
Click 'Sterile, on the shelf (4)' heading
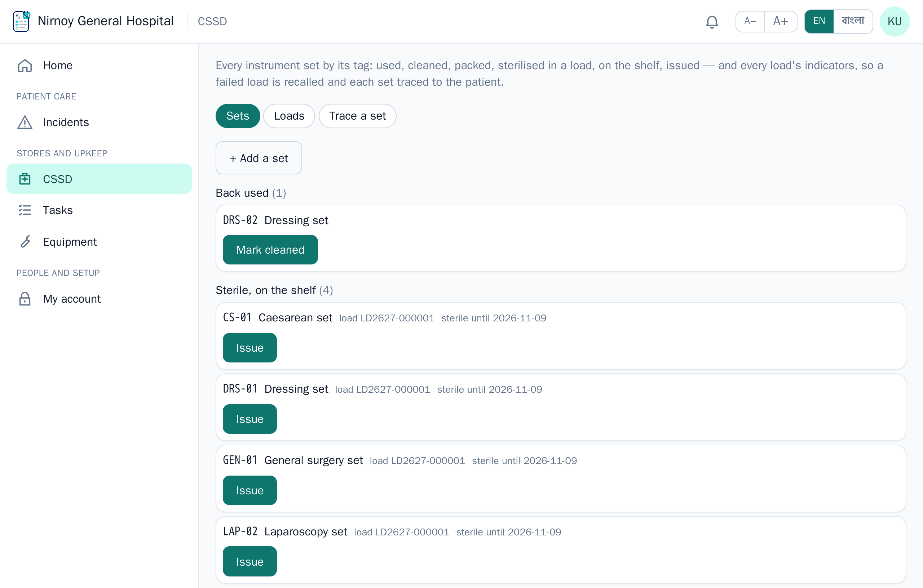(x=274, y=290)
